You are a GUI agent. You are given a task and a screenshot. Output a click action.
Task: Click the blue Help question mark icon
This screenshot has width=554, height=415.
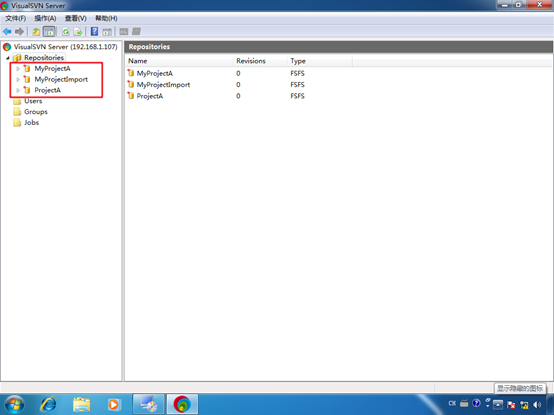click(x=94, y=31)
